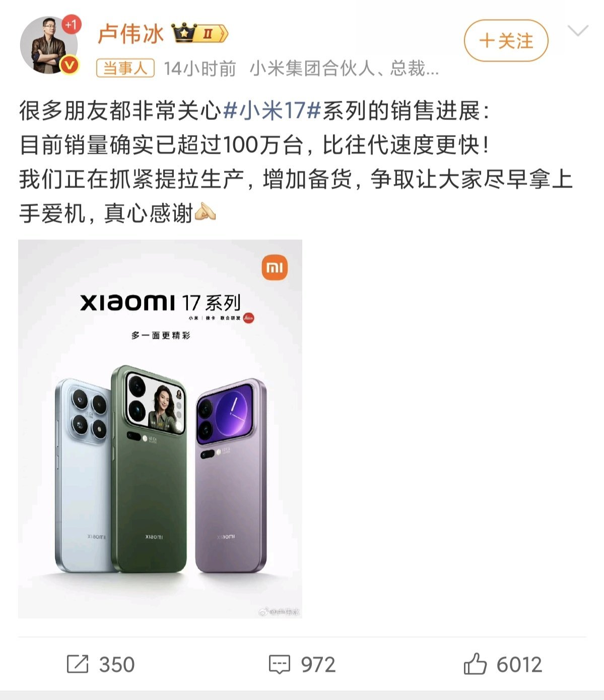The height and width of the screenshot is (700, 604).
Task: Tap the orange Mi logo in poster
Action: (275, 267)
